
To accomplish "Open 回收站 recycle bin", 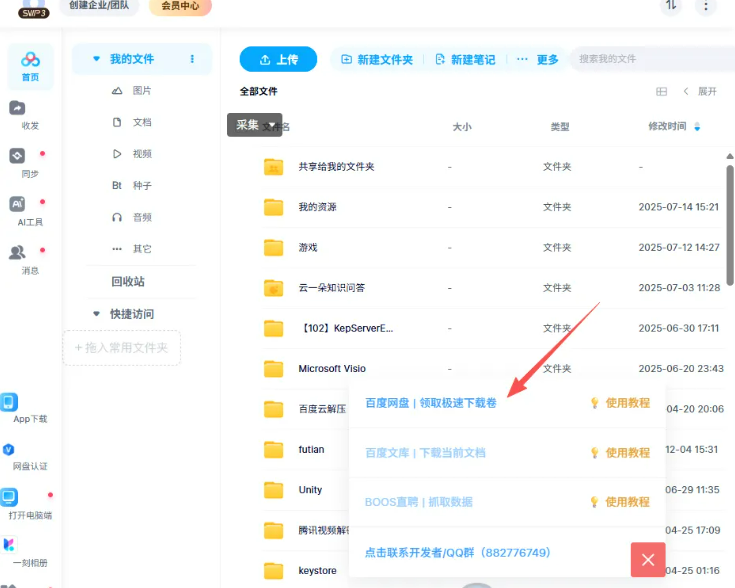I will click(128, 282).
